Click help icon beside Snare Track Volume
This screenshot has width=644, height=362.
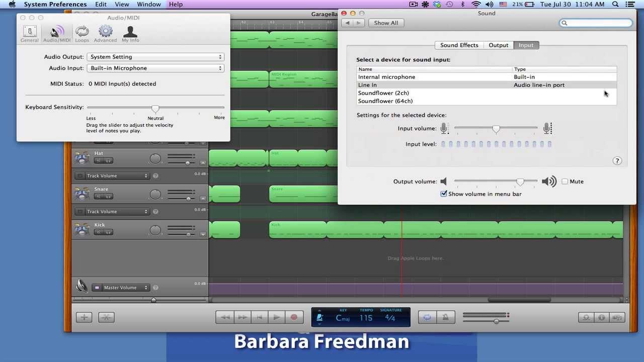[155, 212]
